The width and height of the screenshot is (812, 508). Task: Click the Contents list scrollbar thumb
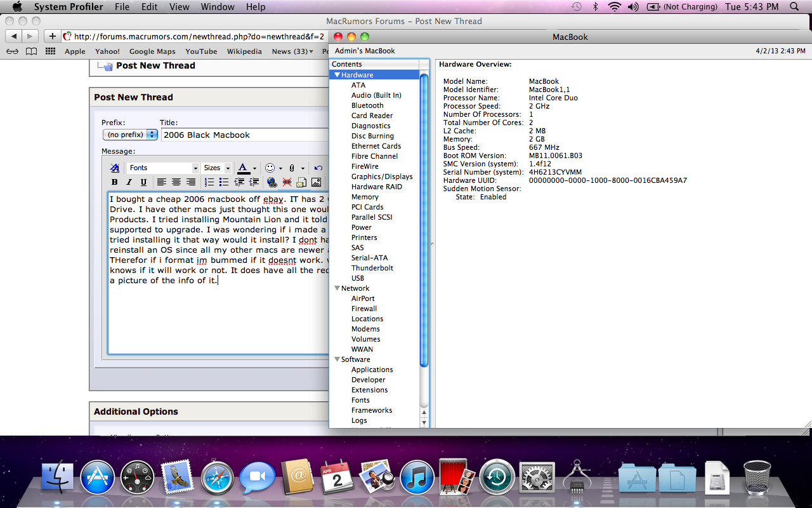click(x=424, y=220)
